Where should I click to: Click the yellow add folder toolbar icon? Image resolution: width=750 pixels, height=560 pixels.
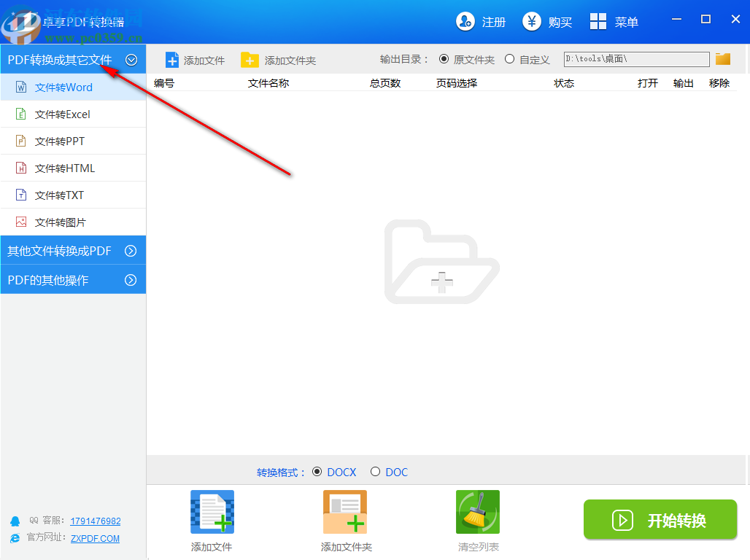(250, 61)
